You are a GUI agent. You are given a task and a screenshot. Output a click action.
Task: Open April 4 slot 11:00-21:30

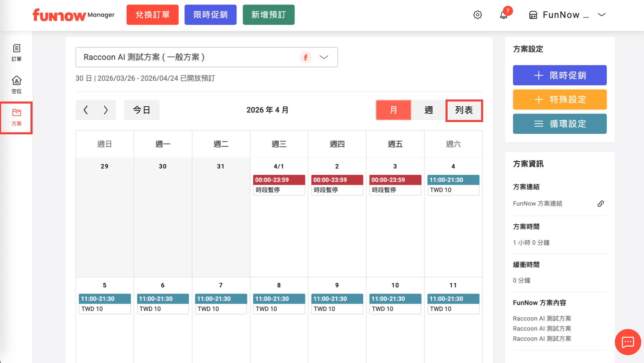(x=453, y=185)
